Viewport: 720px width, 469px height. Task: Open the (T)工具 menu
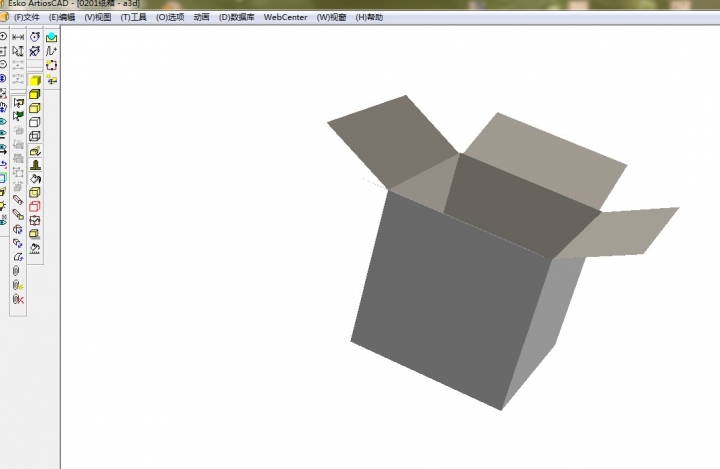133,17
